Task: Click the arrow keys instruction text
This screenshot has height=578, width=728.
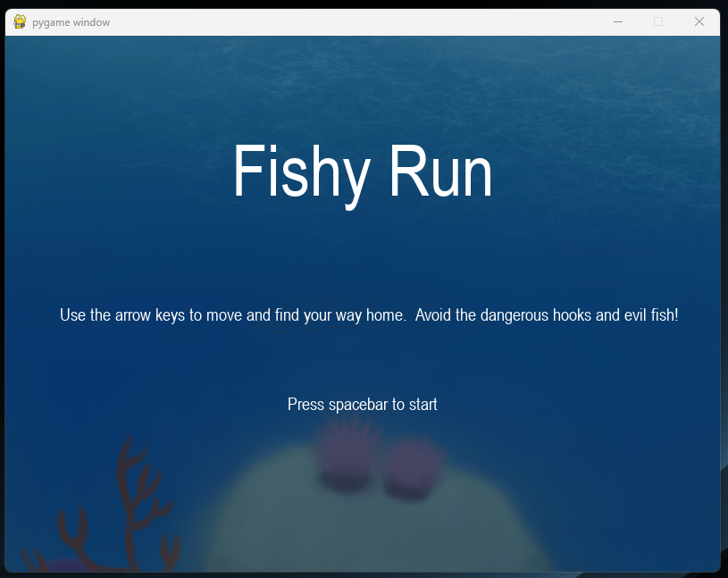Action: [x=368, y=314]
